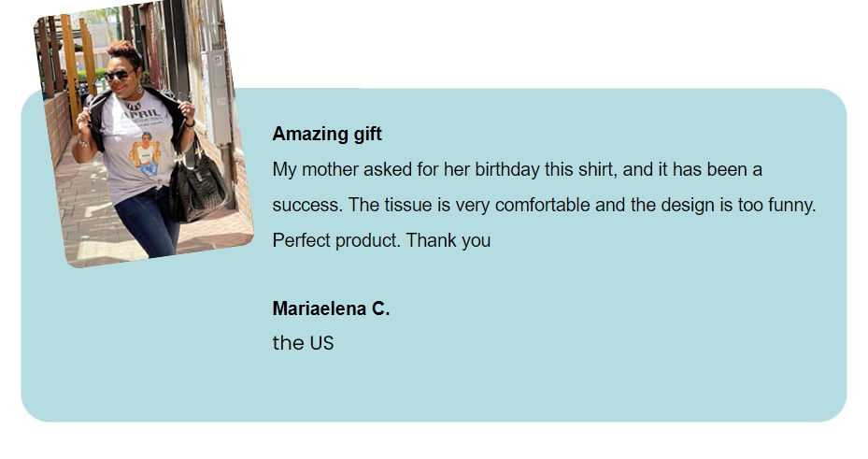Click the "Amazing gift" review title
Screen dimensions: 868x459
(x=327, y=135)
